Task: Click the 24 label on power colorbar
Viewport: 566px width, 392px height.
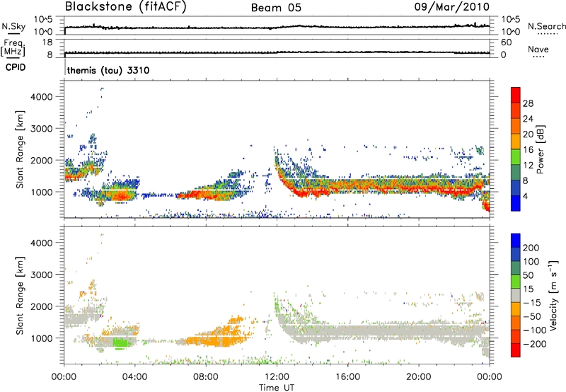Action: click(528, 119)
